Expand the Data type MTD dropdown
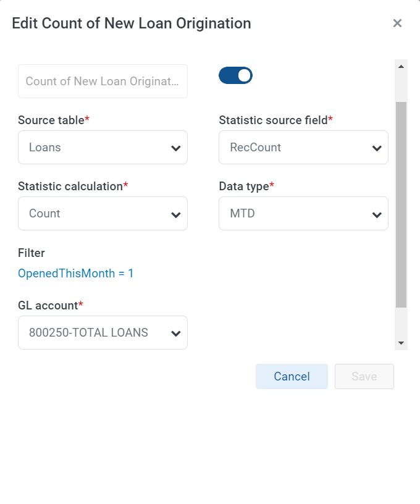Viewport: 420px width, 504px height. 303,214
